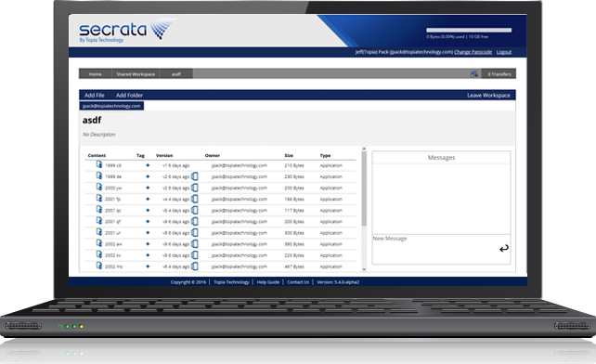Click the "v1 6 days ago" version cell
Screen dimensions: 596x364
click(175, 165)
